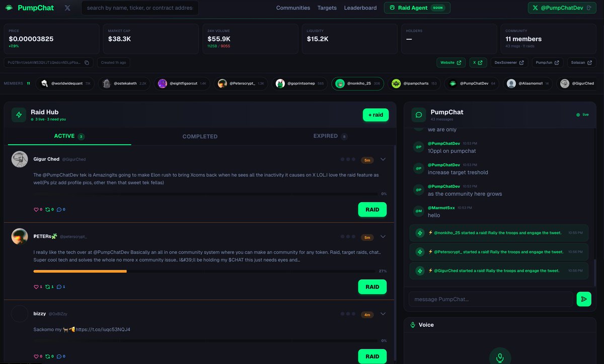This screenshot has width=604, height=364.
Task: Click Gigur Ched's raid progress bar
Action: tap(205, 193)
